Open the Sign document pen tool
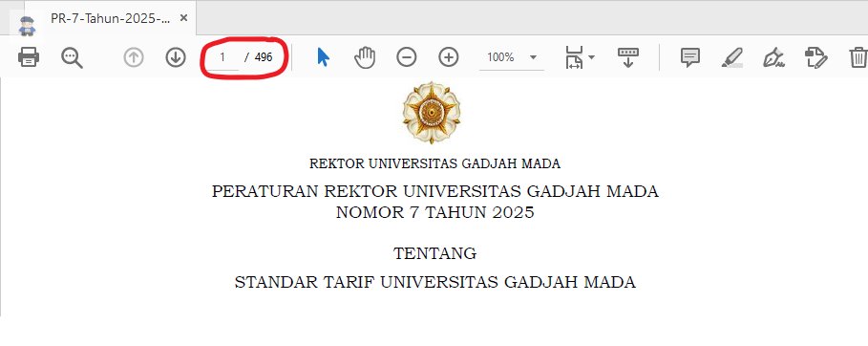Image resolution: width=868 pixels, height=346 pixels. pos(773,57)
